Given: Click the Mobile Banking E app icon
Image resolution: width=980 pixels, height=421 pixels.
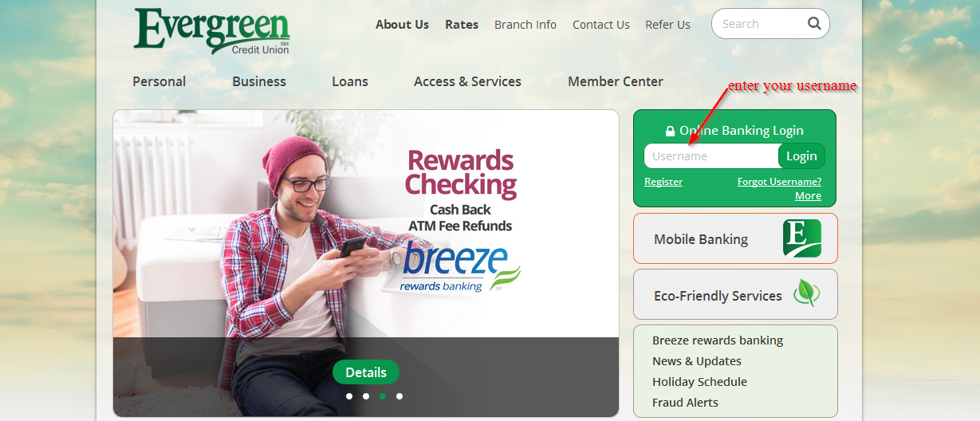Looking at the screenshot, I should 801,238.
